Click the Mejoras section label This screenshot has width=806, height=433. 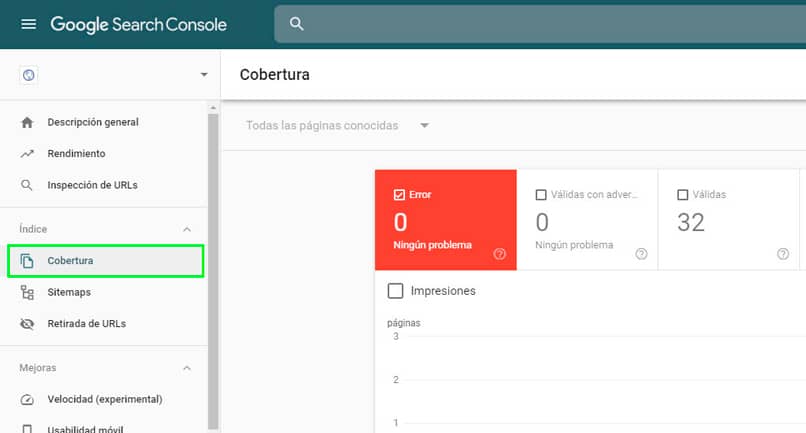(x=38, y=368)
